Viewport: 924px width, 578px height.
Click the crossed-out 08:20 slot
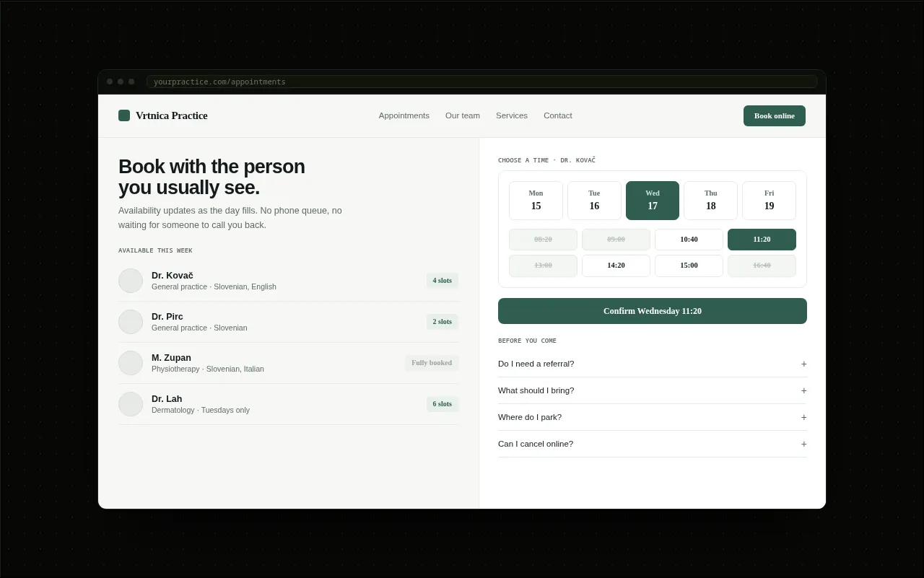543,240
